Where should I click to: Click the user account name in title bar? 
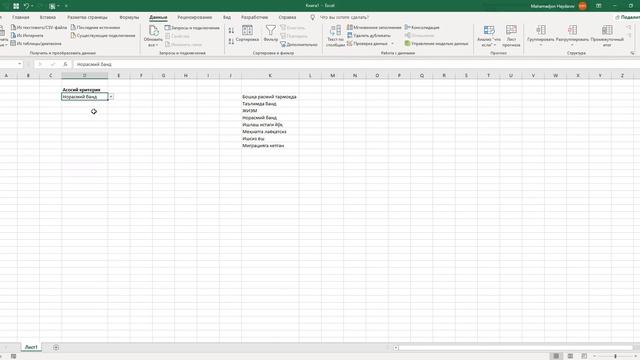tap(552, 6)
